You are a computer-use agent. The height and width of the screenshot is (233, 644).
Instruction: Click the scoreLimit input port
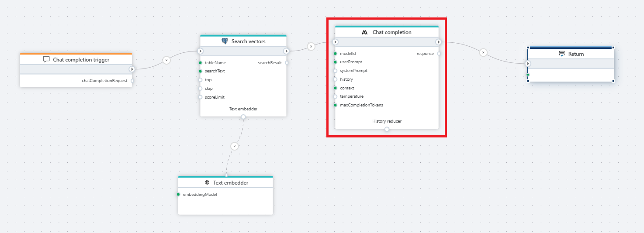(200, 97)
